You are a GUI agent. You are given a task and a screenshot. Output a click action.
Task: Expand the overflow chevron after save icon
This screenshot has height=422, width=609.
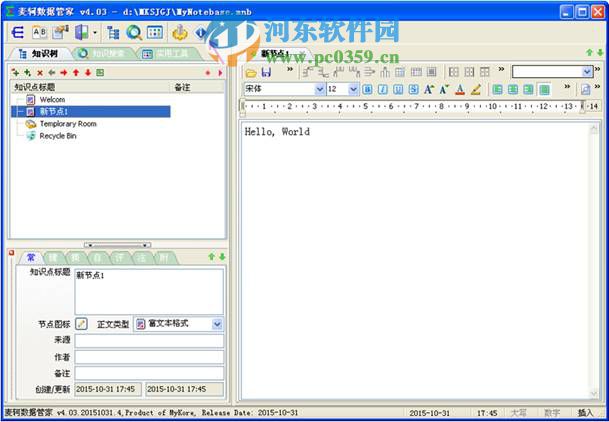click(290, 69)
